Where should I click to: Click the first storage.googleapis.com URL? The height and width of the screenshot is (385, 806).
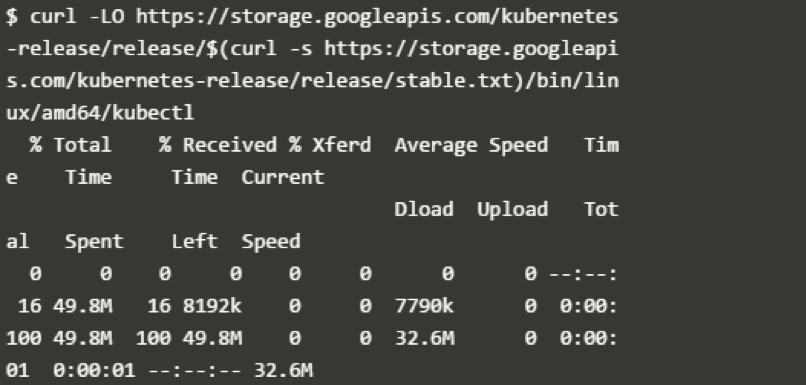[377, 17]
